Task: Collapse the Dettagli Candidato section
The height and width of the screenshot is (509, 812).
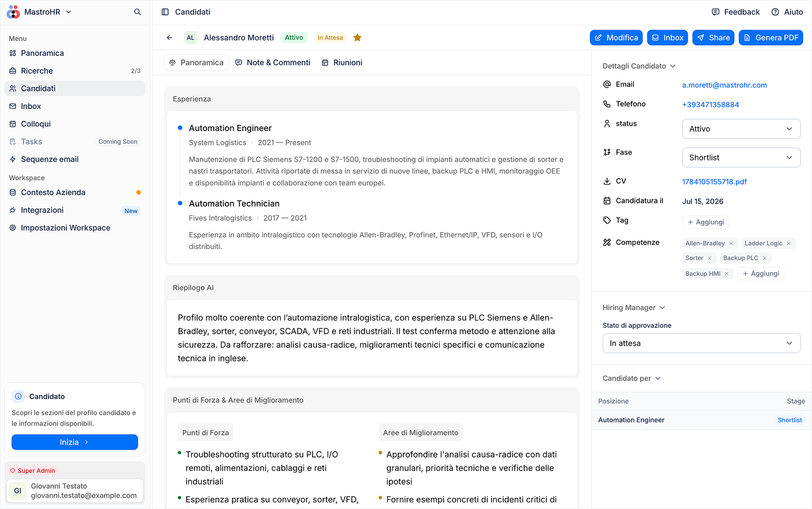Action: point(639,66)
